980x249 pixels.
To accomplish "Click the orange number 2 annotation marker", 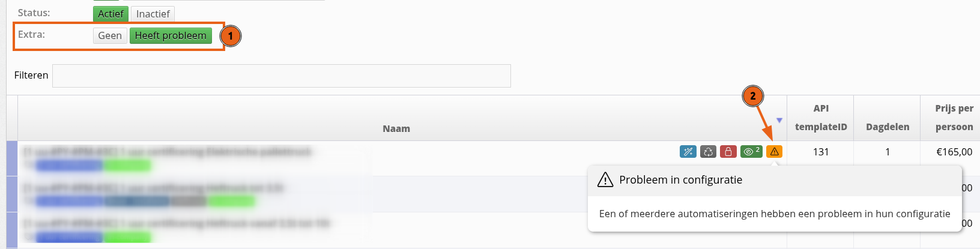I will click(x=753, y=96).
